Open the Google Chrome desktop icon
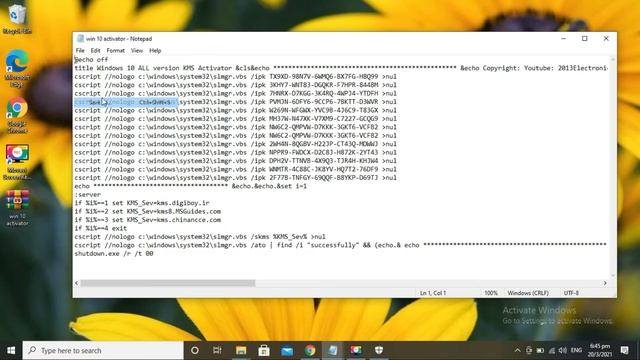Screen dimensions: 640x360 [x=17, y=115]
